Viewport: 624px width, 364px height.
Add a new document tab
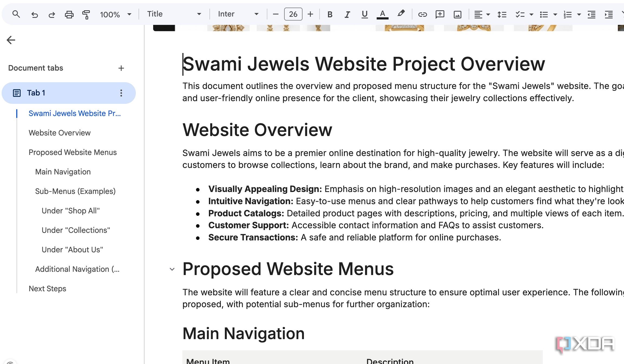[121, 68]
